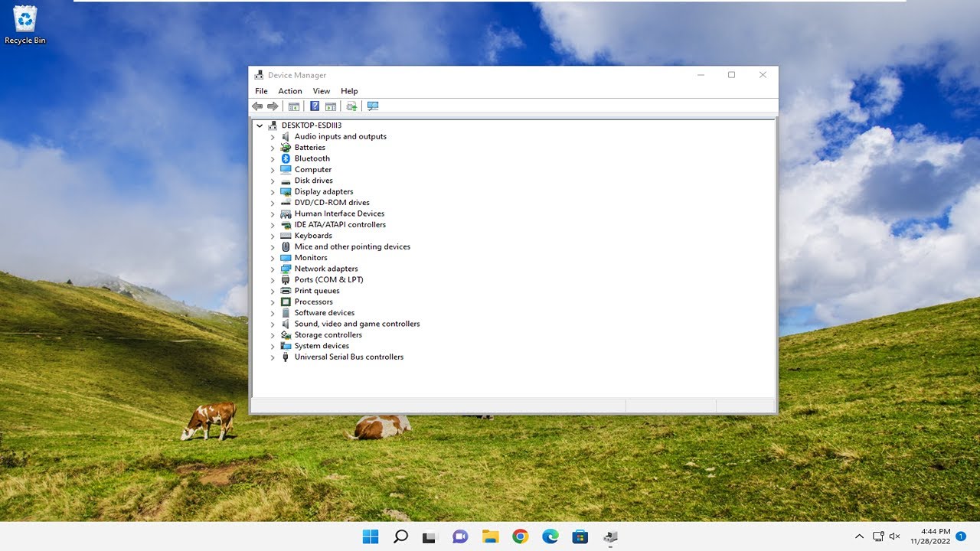
Task: Click the Batteries category icon
Action: pos(286,148)
